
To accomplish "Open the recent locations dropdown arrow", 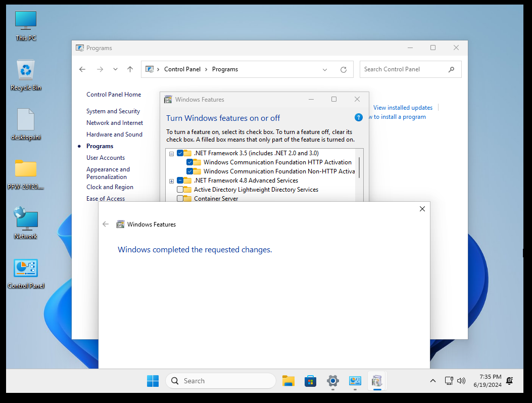I will (x=115, y=69).
